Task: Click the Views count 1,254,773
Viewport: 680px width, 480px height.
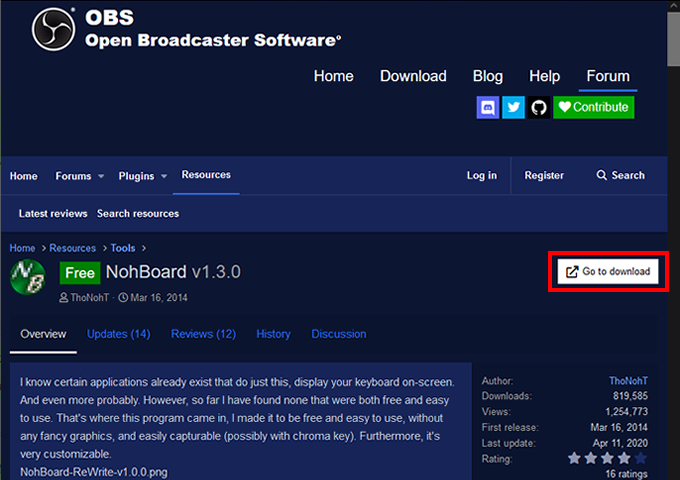Action: click(x=626, y=411)
